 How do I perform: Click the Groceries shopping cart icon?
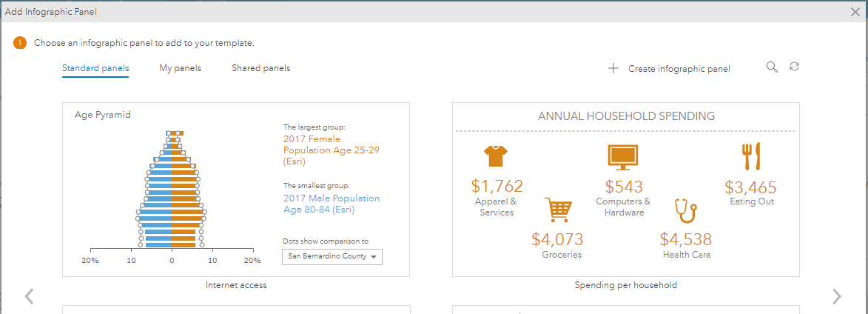pos(557,210)
